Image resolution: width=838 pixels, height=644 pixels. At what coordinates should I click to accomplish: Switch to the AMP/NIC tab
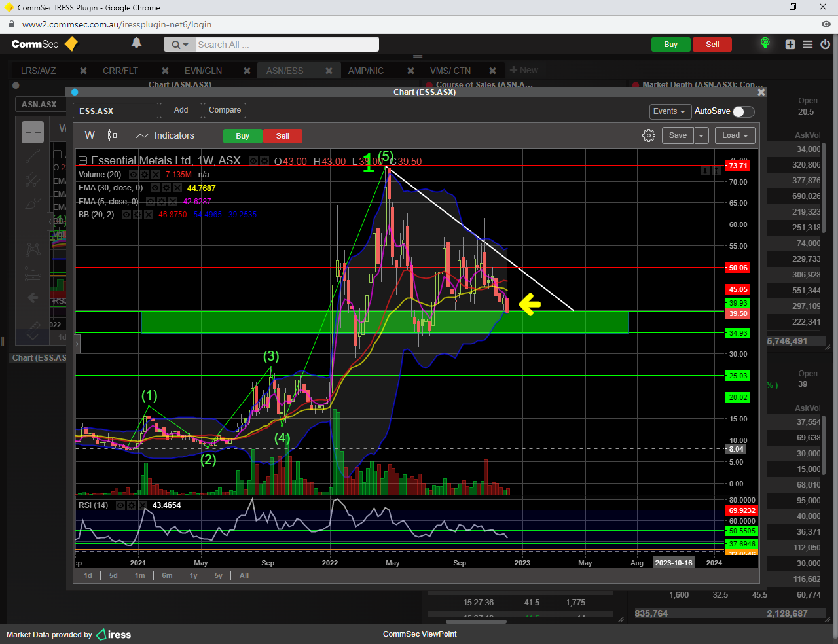(x=366, y=71)
